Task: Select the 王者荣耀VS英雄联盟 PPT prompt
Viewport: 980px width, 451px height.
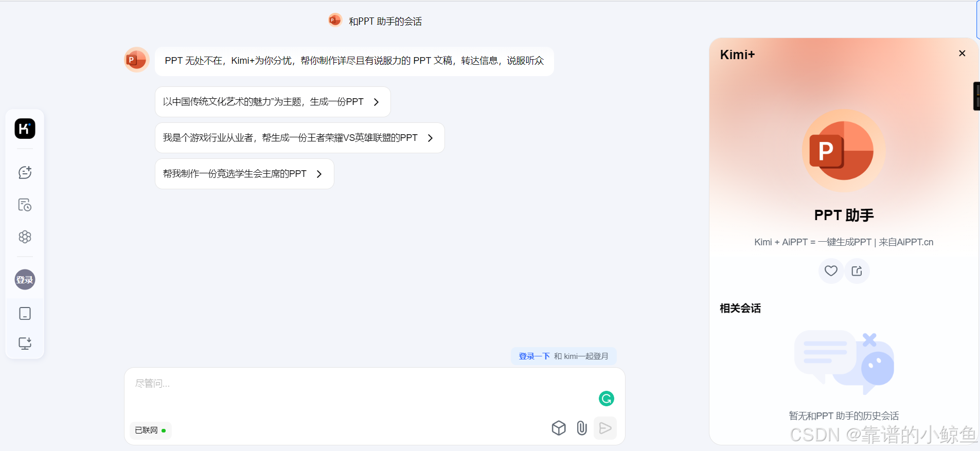Action: pos(299,138)
